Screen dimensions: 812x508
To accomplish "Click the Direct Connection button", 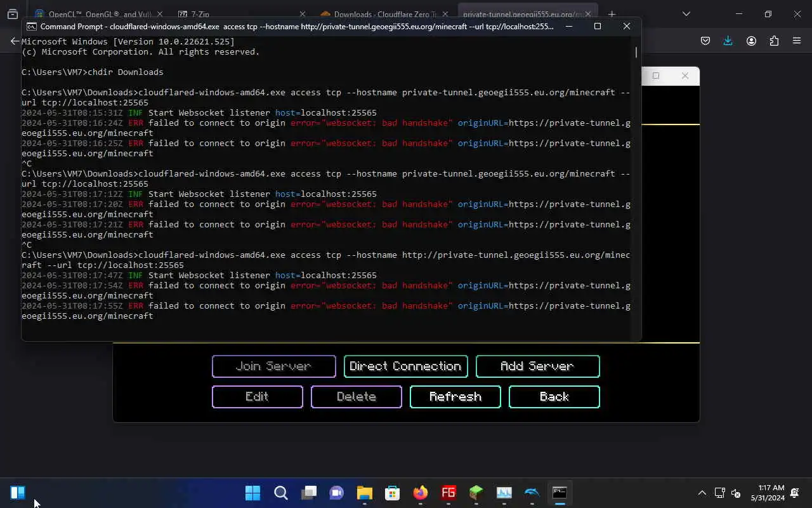I will click(x=405, y=366).
